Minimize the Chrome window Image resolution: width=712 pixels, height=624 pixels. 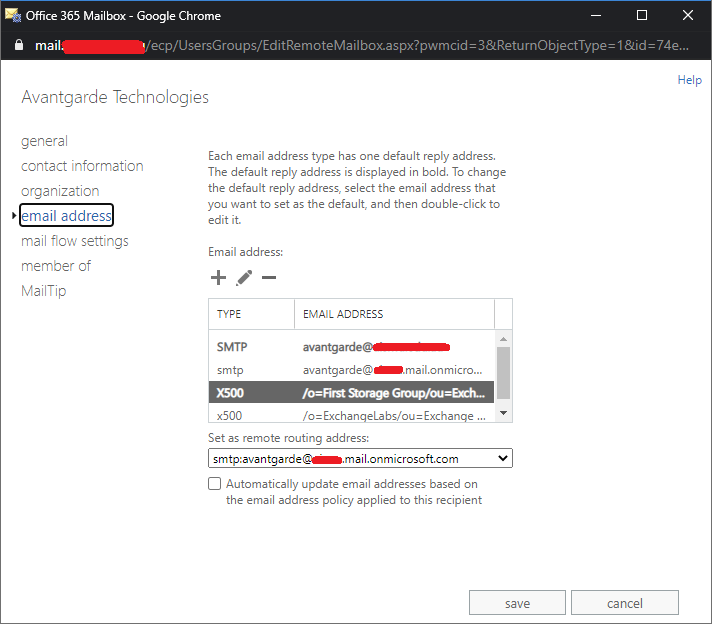(596, 15)
